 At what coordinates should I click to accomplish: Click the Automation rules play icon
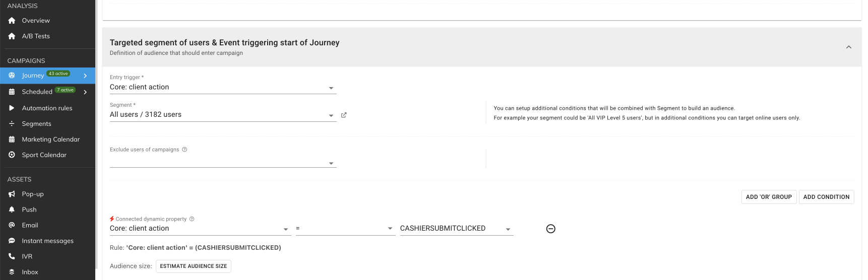(x=12, y=108)
